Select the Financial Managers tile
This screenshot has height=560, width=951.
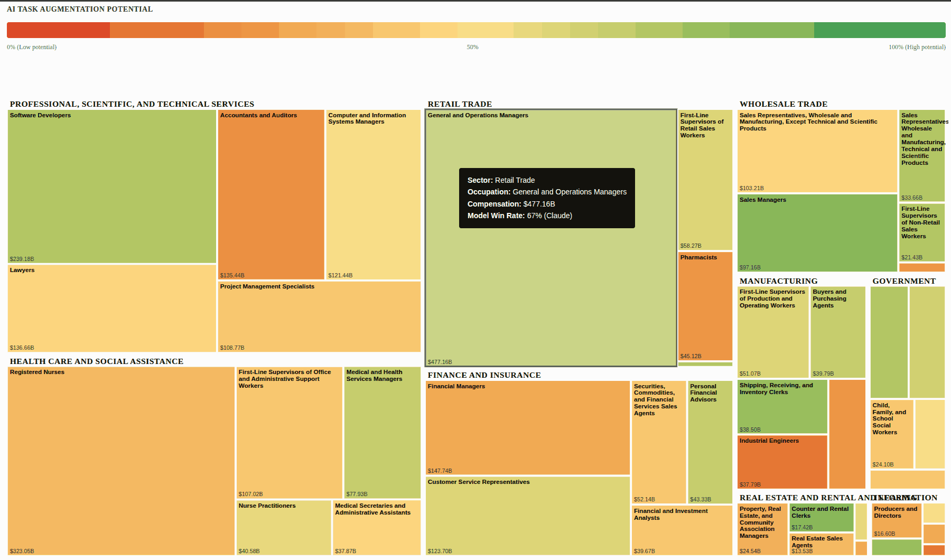coord(527,427)
